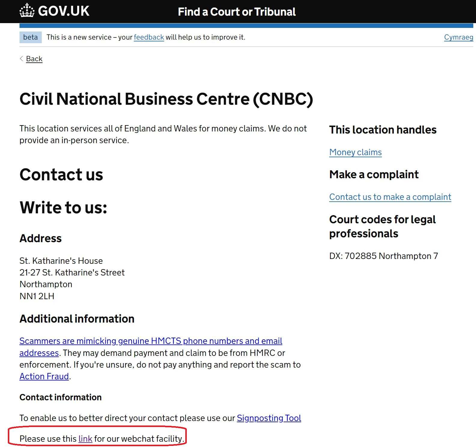Click the location services description paragraph

pyautogui.click(x=163, y=134)
